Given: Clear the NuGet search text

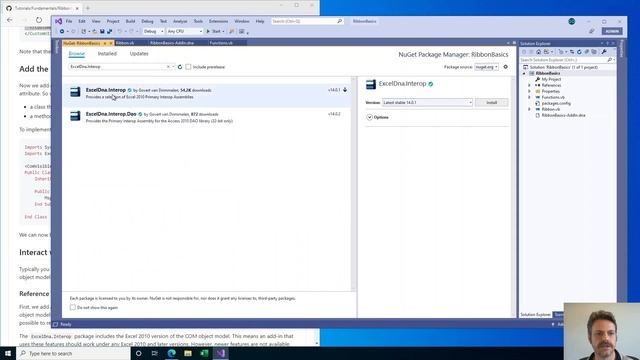Looking at the screenshot, I should [x=168, y=67].
